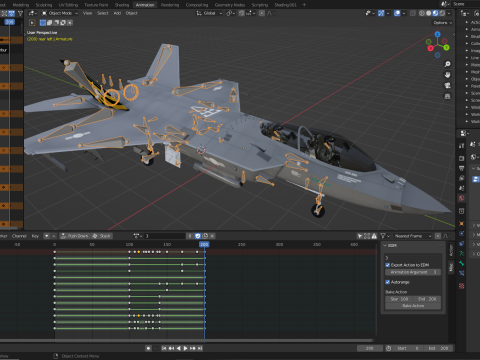Switch to the Animation workspace tab
Image resolution: width=480 pixels, height=360 pixels.
coord(145,5)
